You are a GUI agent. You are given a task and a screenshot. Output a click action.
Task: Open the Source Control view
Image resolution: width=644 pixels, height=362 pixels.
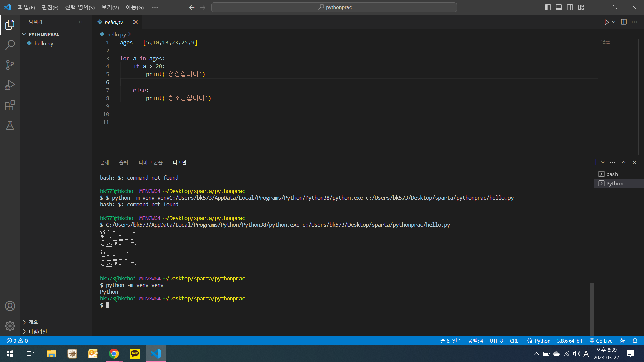point(10,65)
